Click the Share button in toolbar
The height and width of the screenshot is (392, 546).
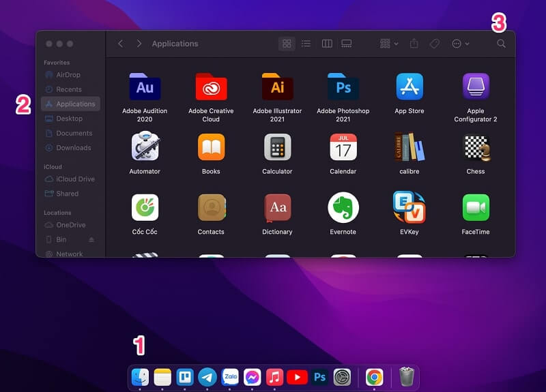(414, 44)
